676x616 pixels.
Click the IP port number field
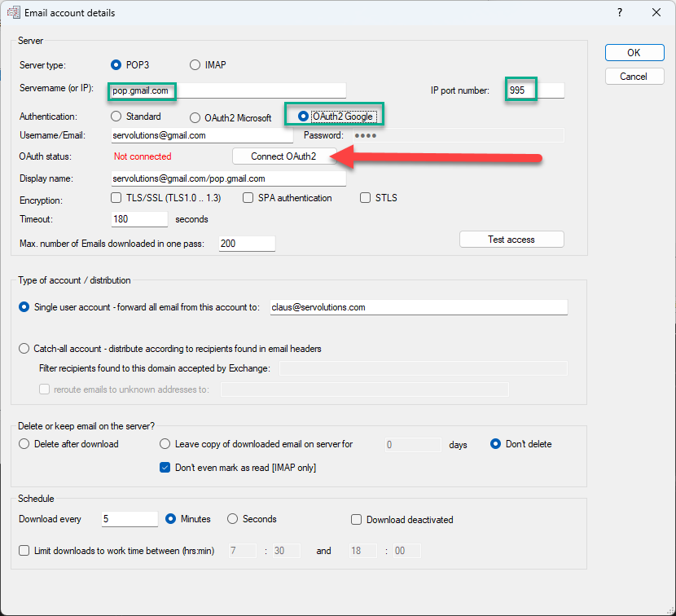pos(535,90)
